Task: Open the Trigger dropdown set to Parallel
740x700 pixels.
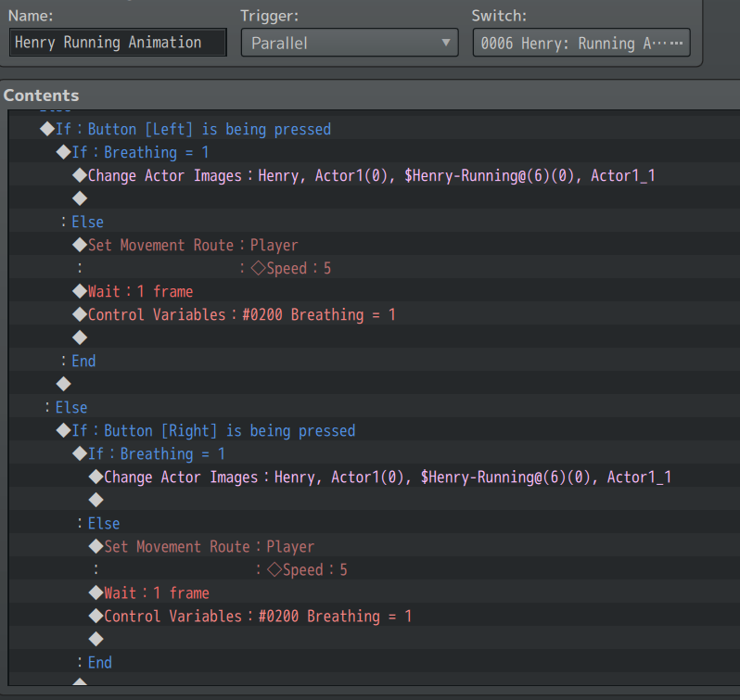Action: pos(350,43)
